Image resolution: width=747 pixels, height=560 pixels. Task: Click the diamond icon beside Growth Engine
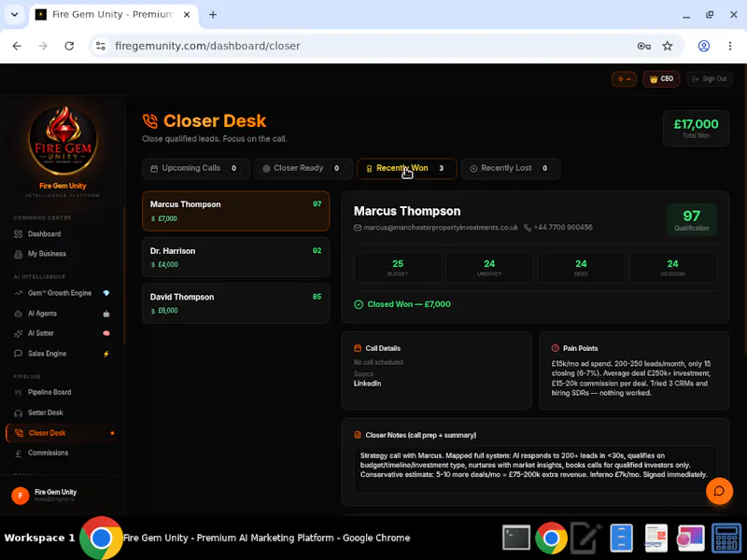click(x=106, y=293)
